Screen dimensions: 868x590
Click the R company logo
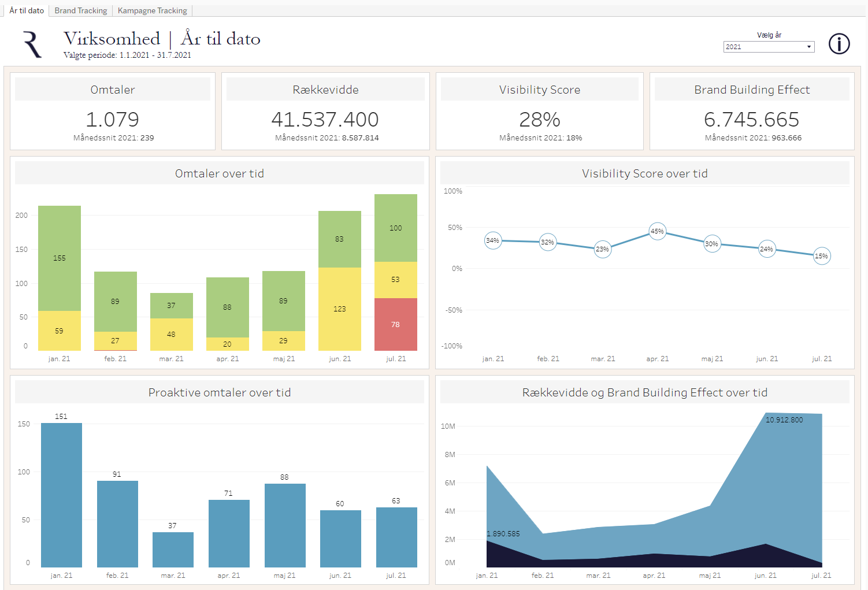[x=32, y=44]
